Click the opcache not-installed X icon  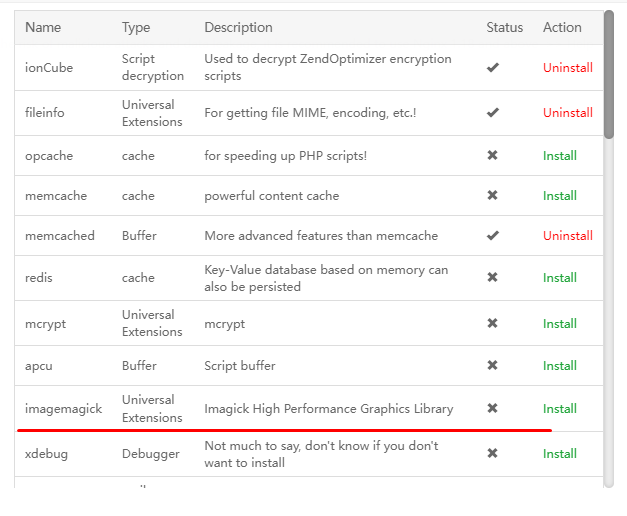point(492,156)
